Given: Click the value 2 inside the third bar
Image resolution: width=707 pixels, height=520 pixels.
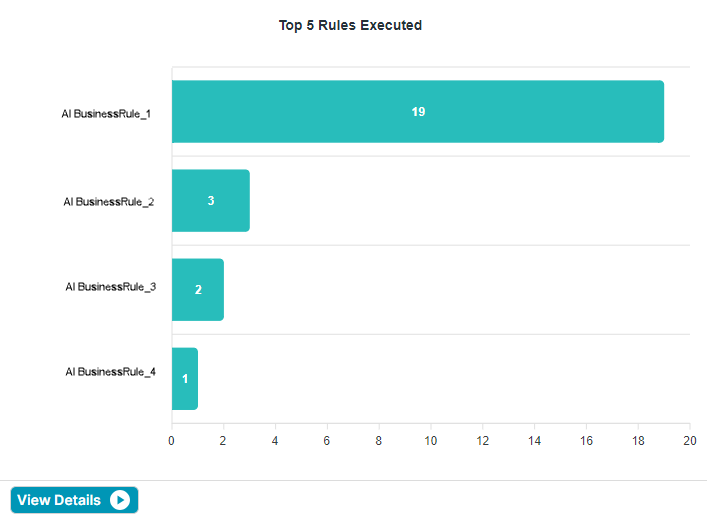Looking at the screenshot, I should pos(198,290).
